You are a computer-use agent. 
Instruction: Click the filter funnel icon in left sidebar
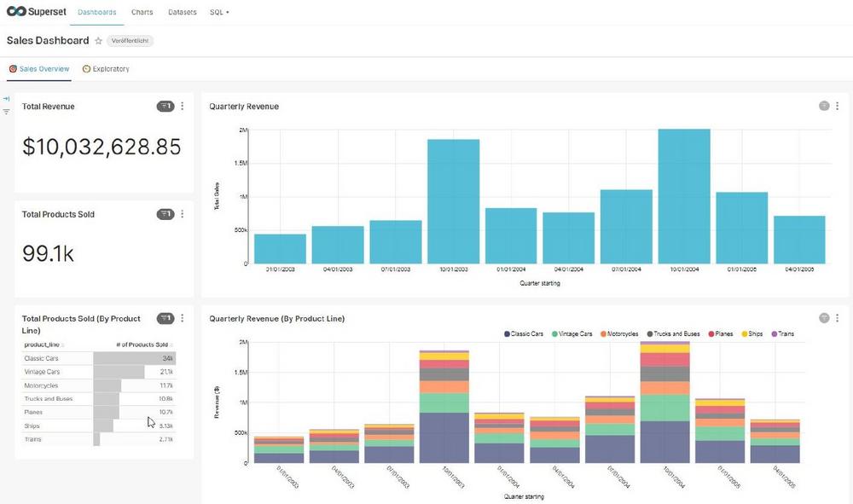pos(6,112)
